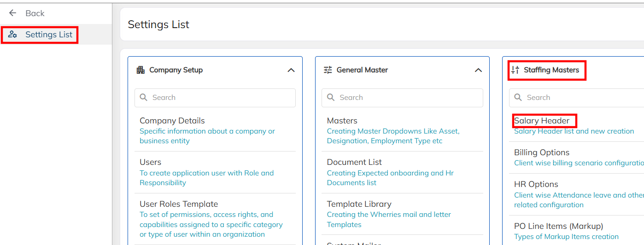Open User Roles Template

click(179, 204)
